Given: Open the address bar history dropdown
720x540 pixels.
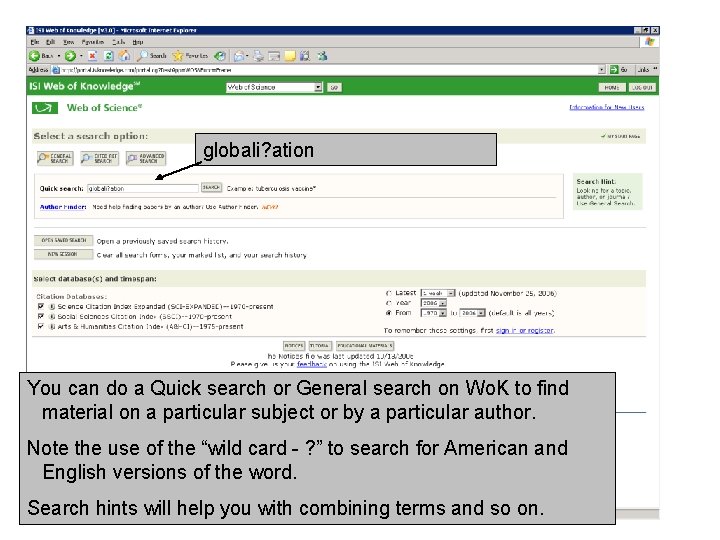Looking at the screenshot, I should (x=602, y=70).
